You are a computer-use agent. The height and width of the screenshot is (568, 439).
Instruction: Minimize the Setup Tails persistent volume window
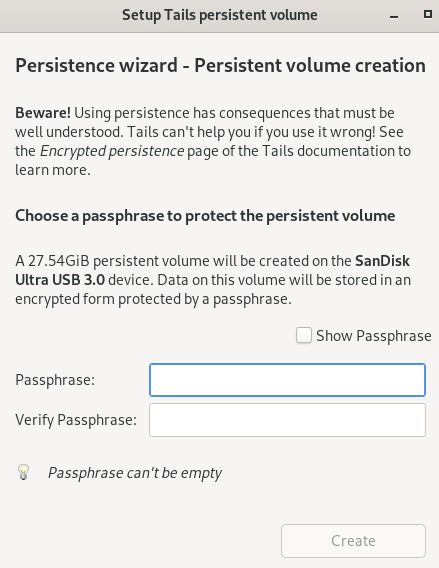coord(394,16)
